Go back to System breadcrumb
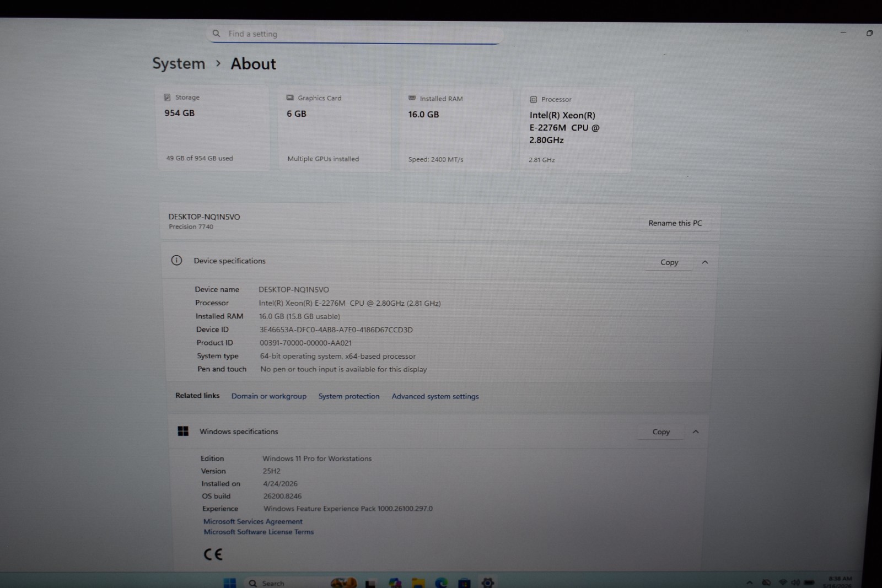This screenshot has width=882, height=588. pos(179,63)
